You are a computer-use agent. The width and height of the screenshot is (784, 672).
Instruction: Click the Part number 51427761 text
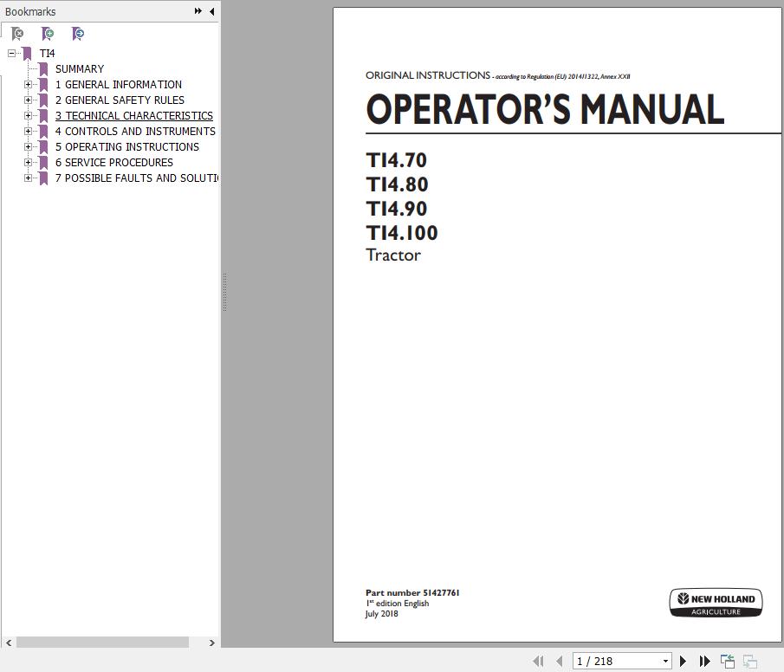coord(412,592)
